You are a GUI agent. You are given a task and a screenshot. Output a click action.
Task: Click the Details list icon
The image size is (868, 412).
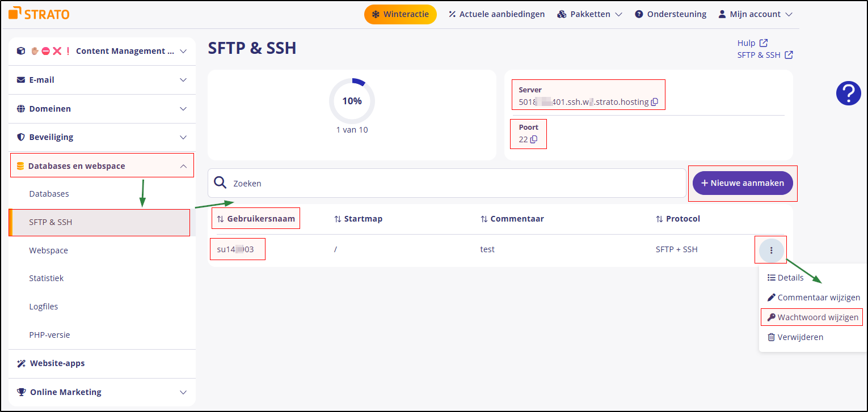point(771,277)
